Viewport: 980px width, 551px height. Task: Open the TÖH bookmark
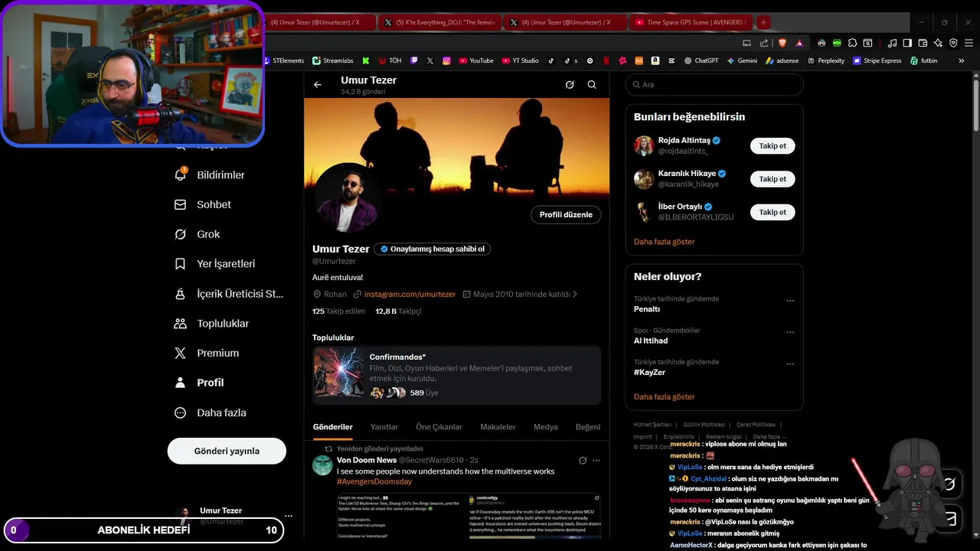tap(390, 60)
